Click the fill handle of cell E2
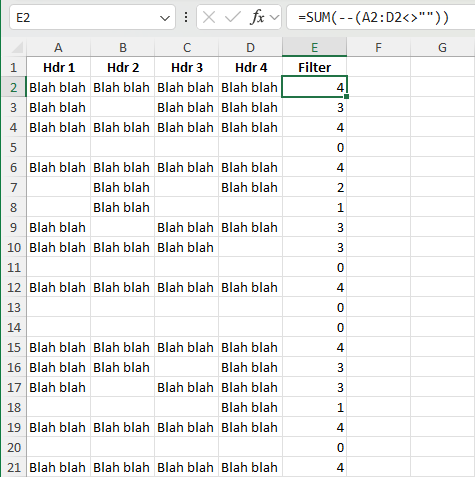This screenshot has height=477, width=475. 347,97
